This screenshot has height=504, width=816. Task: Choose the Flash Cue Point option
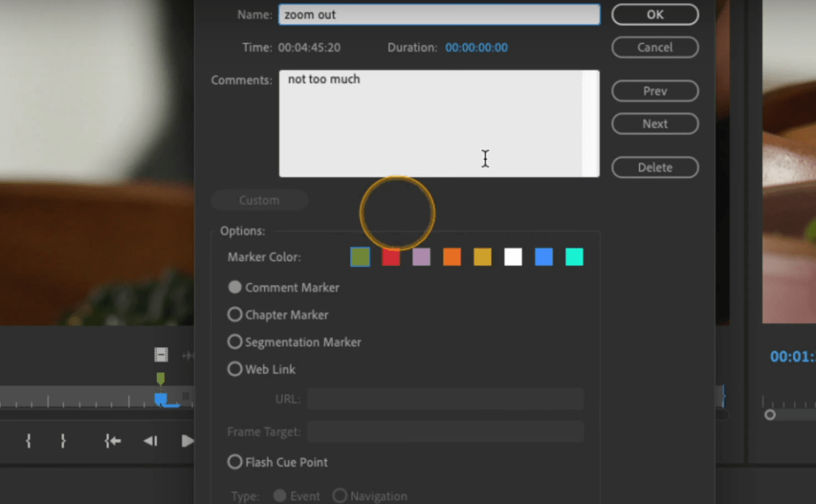pyautogui.click(x=235, y=462)
